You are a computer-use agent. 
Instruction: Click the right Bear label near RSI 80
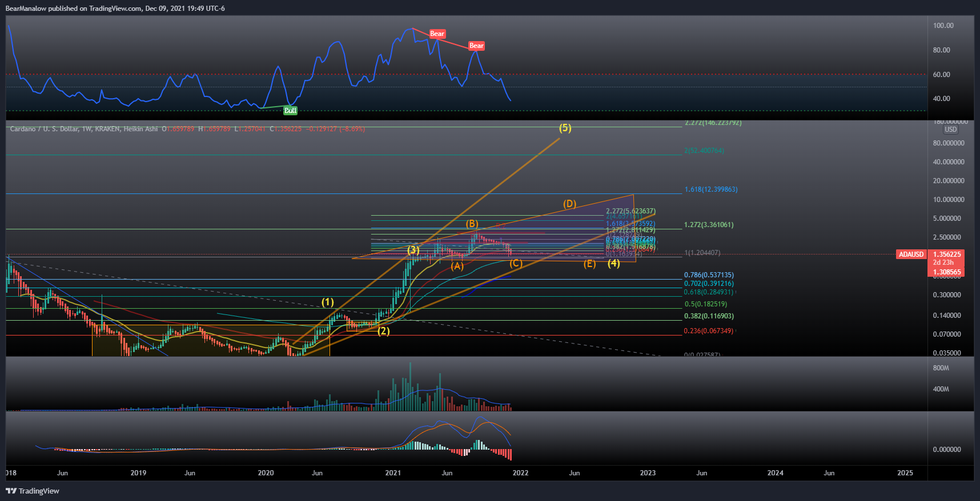click(x=476, y=46)
